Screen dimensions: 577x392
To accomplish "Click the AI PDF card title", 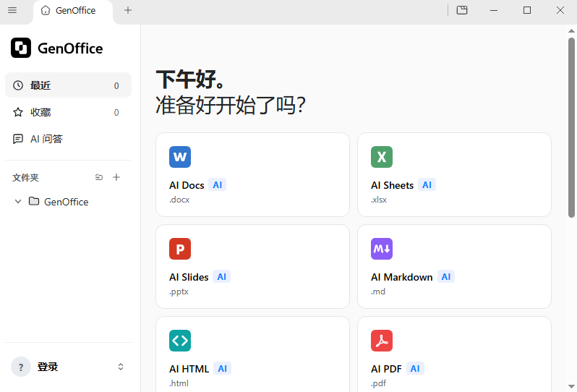I will pos(386,369).
